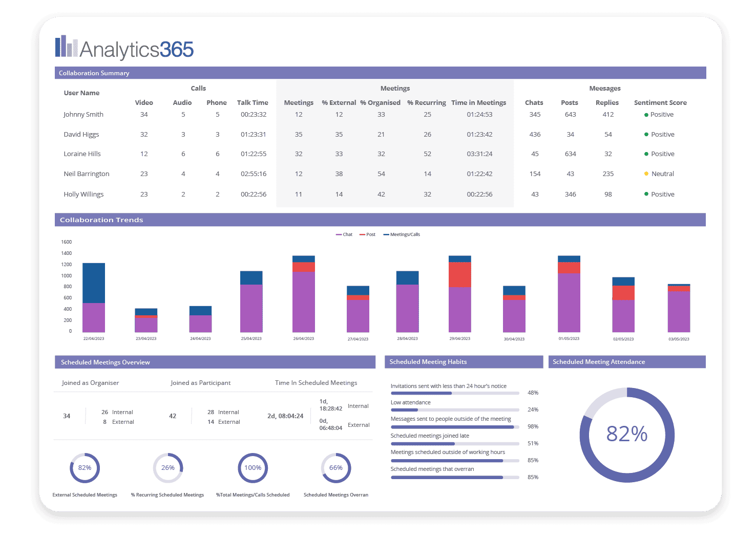Toggle the Chat series in chart legend

point(344,234)
